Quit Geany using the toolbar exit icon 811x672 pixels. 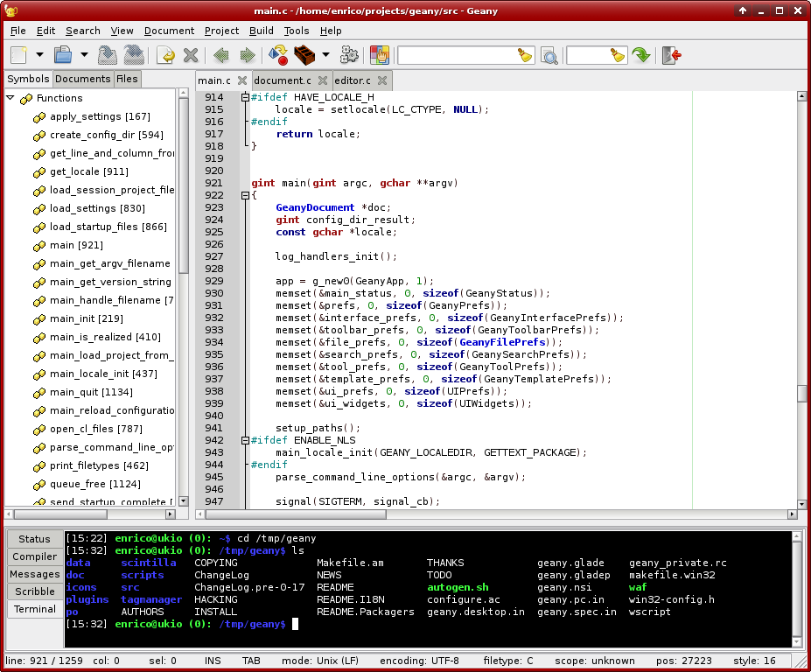tap(672, 55)
